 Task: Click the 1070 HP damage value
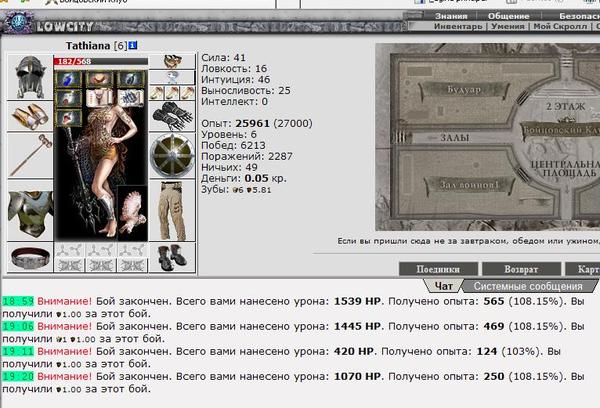pyautogui.click(x=357, y=377)
